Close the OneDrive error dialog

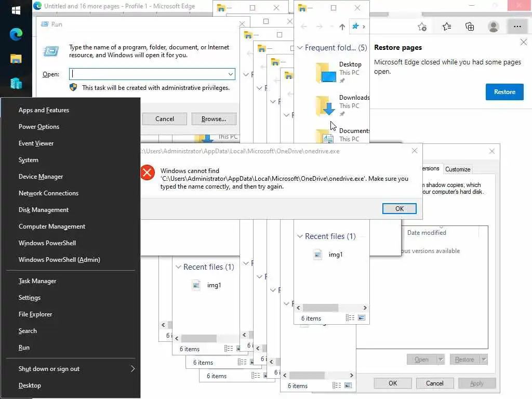click(x=414, y=151)
